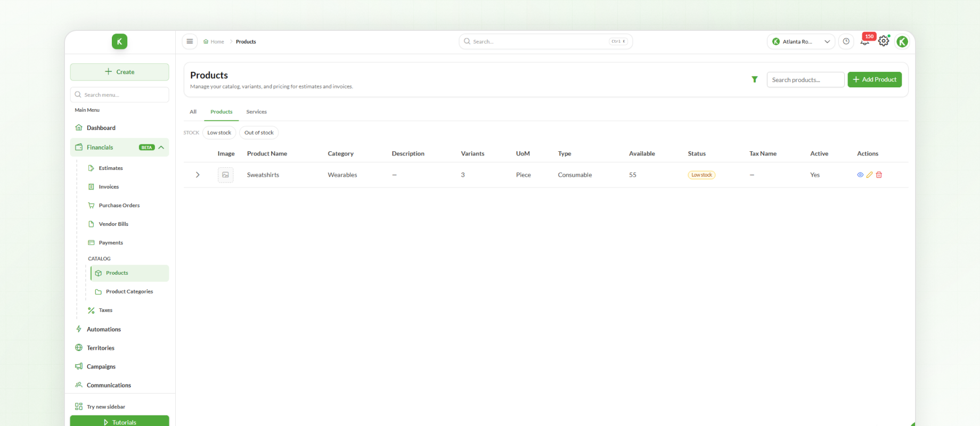Click the green filter funnel icon
The height and width of the screenshot is (426, 980).
[754, 79]
